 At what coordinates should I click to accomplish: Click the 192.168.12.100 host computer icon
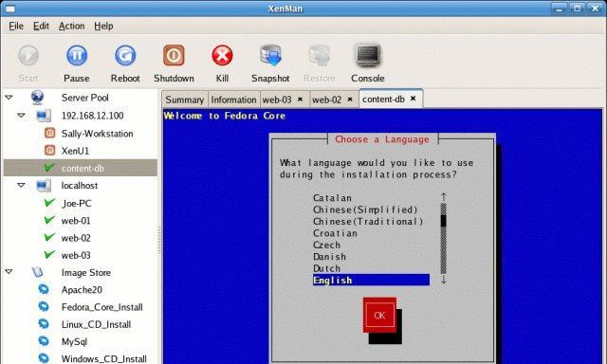pos(44,116)
